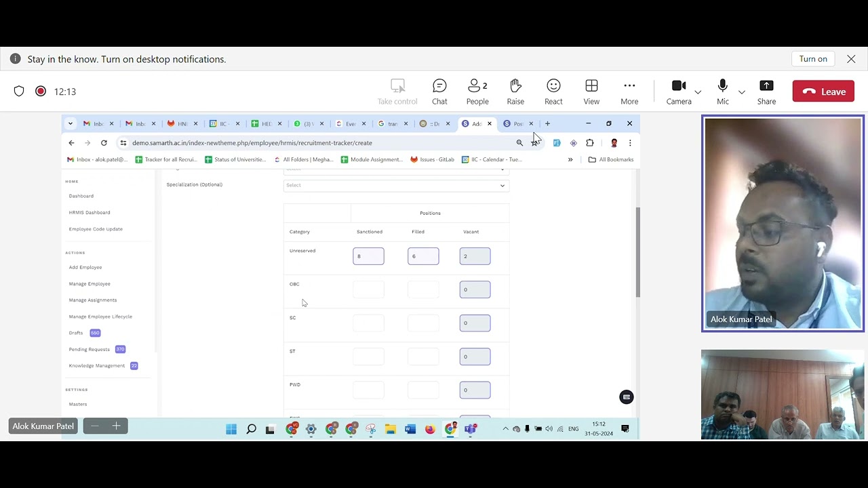The width and height of the screenshot is (868, 488).
Task: Click the recording indicator icon
Action: (x=41, y=91)
